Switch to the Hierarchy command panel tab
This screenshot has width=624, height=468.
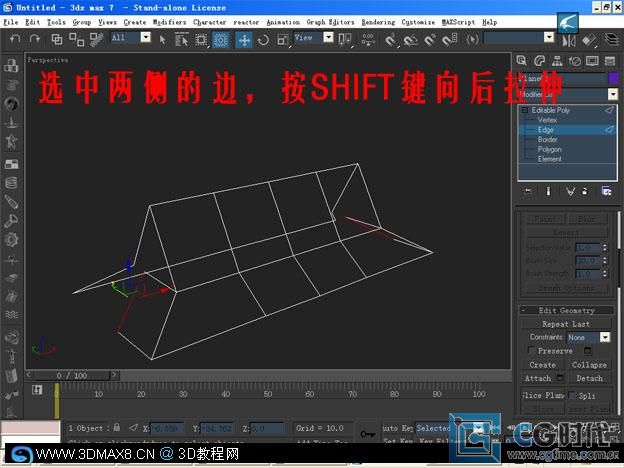coord(557,61)
